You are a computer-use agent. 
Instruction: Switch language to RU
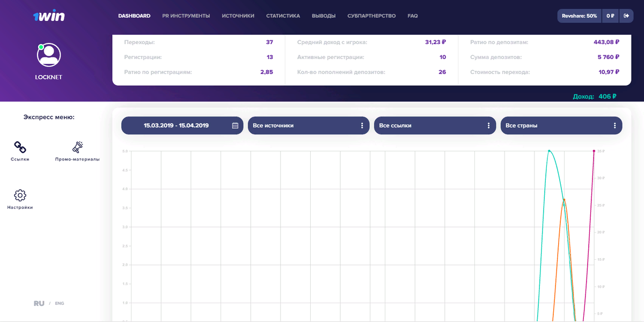(x=39, y=303)
